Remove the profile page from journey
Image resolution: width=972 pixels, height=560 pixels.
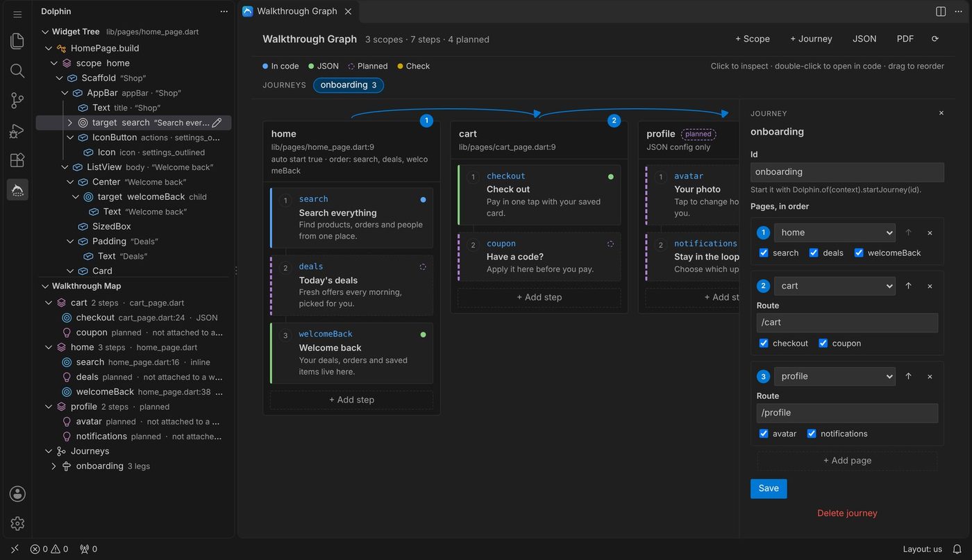click(x=930, y=376)
